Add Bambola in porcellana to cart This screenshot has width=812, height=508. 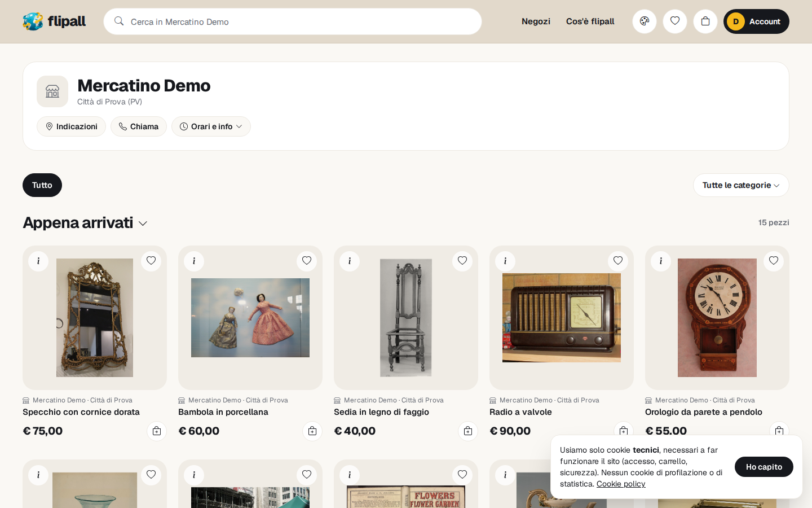click(x=312, y=431)
